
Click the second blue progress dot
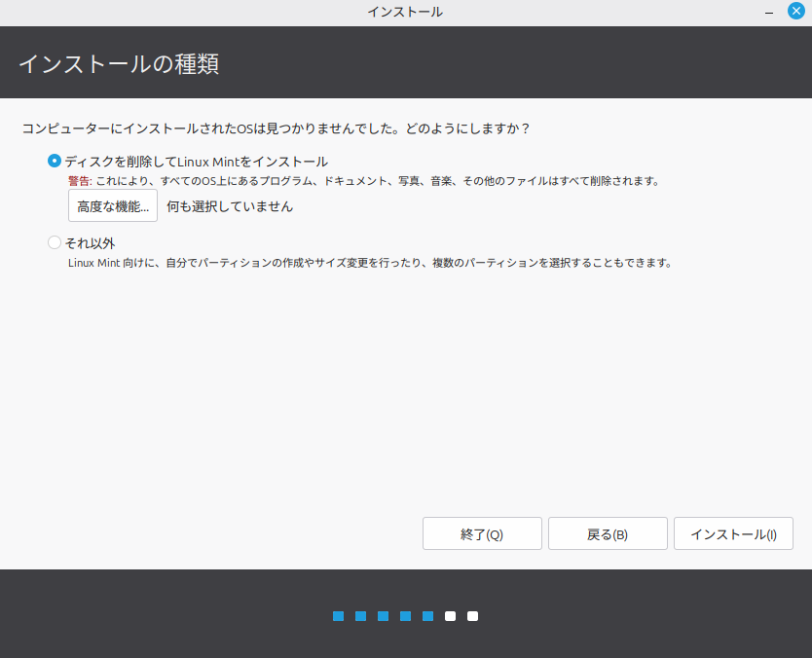click(x=360, y=616)
